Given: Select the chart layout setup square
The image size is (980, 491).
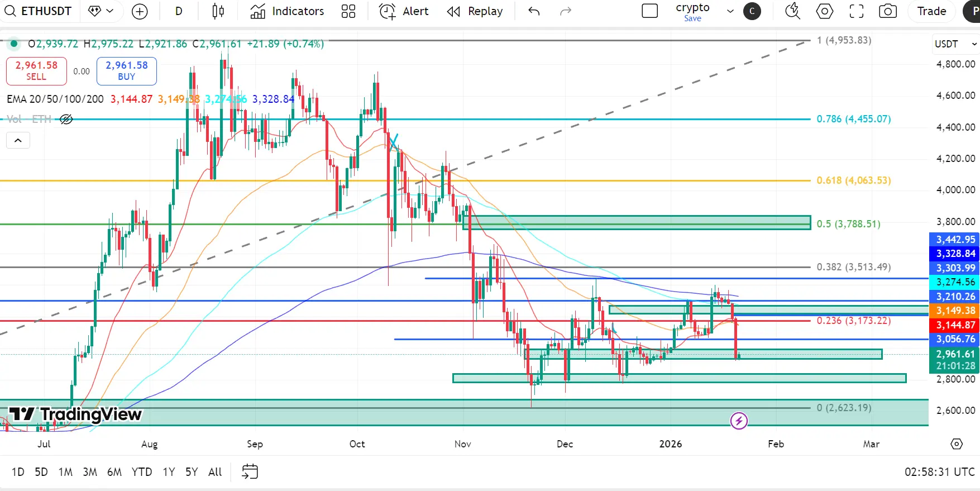Looking at the screenshot, I should coord(650,11).
